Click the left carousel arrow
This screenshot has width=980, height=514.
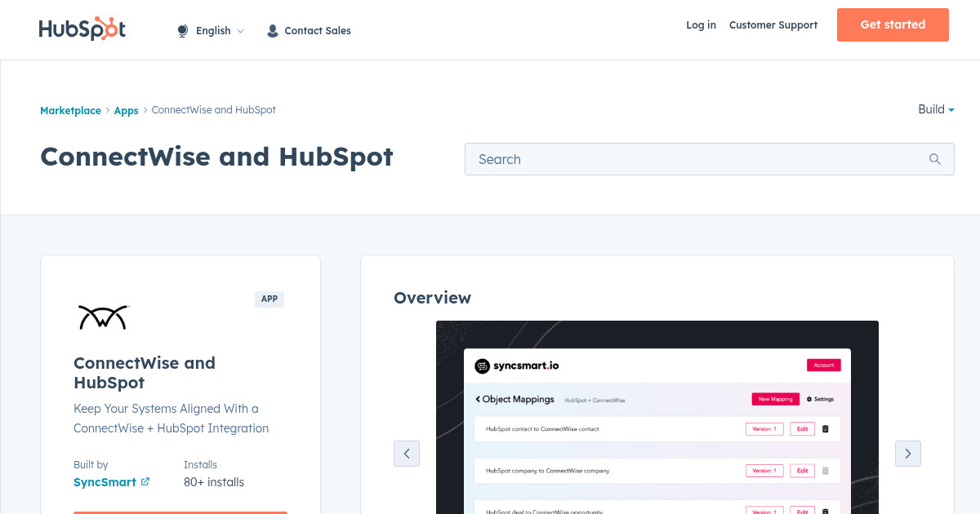pyautogui.click(x=407, y=453)
